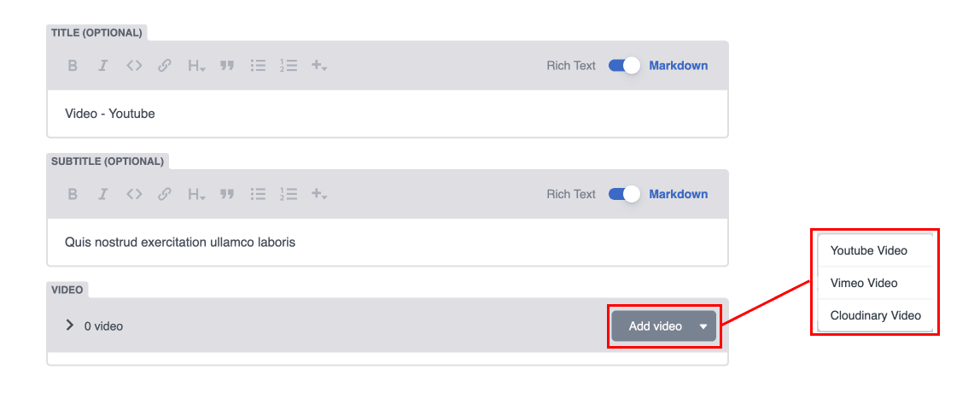Click Link icon in Title toolbar

pos(165,65)
